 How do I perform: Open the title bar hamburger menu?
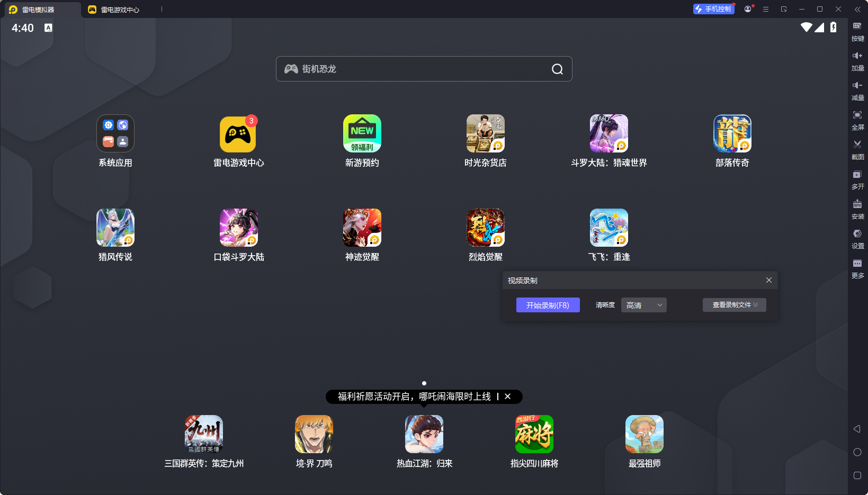[x=766, y=9]
